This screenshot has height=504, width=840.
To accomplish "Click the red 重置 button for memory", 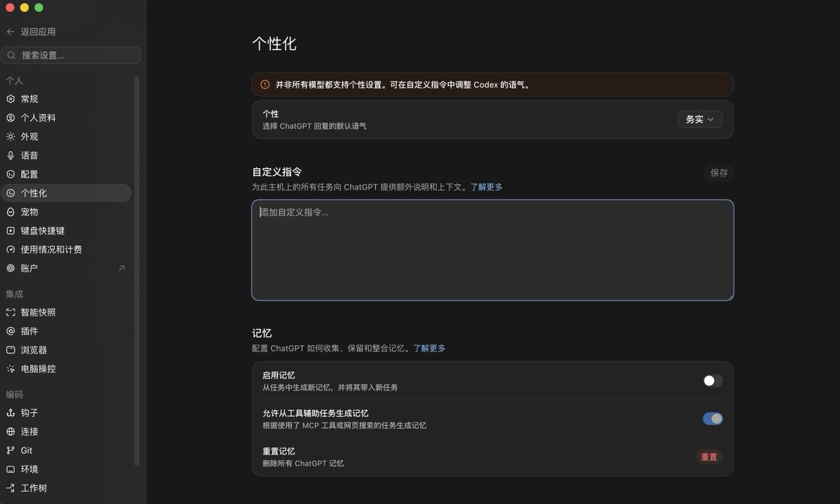I will pos(709,457).
